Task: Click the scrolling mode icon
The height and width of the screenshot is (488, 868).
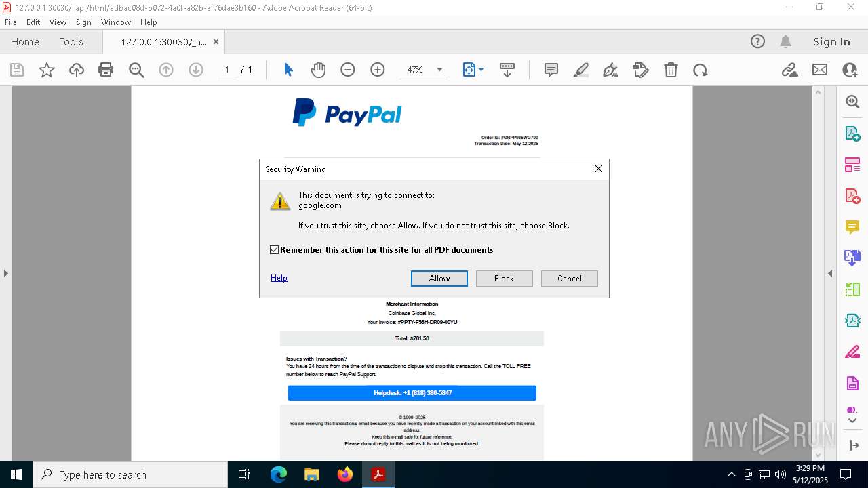Action: 507,70
